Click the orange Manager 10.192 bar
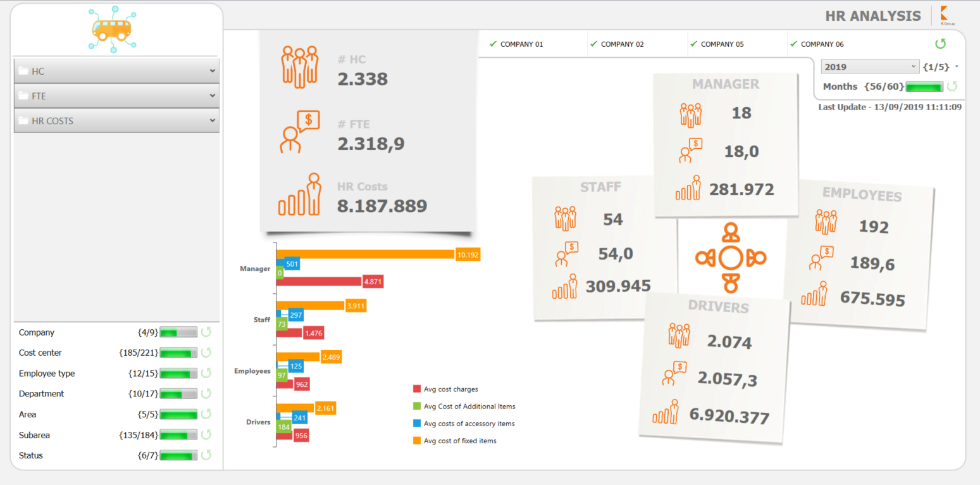Viewport: 980px width, 485px height. [x=366, y=254]
